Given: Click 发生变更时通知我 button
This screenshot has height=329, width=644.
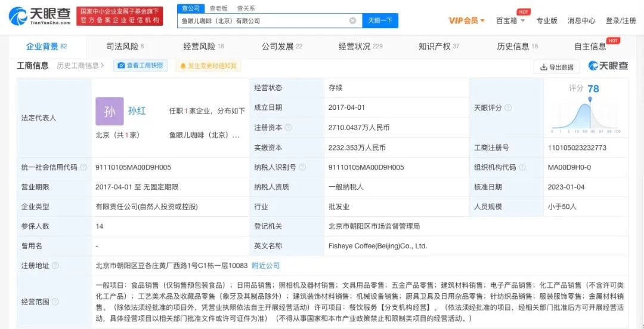Looking at the screenshot, I should [208, 66].
